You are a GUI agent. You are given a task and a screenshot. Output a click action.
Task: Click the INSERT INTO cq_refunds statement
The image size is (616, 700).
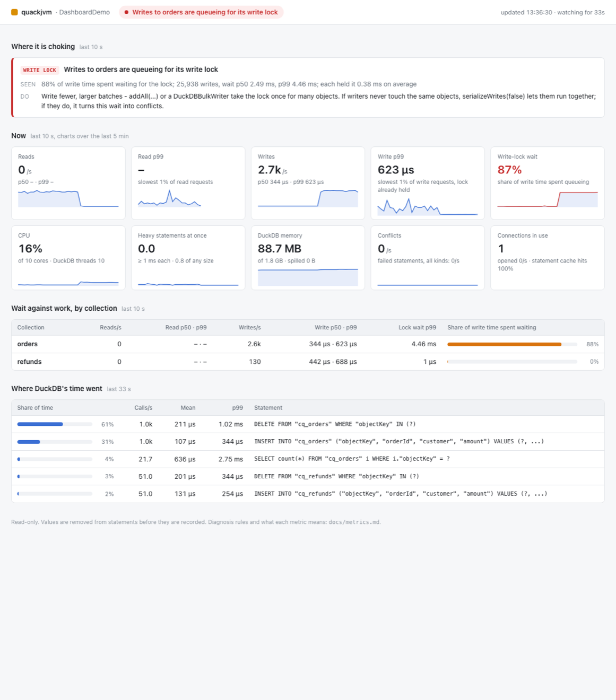(x=401, y=494)
